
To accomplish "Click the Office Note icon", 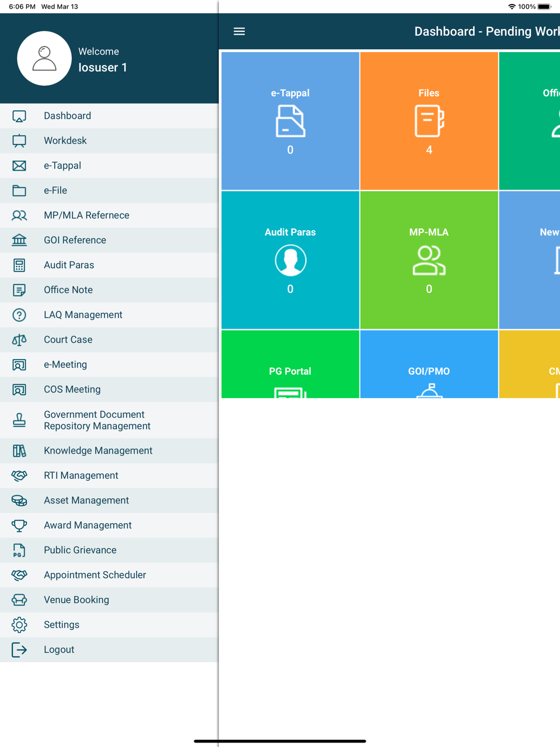I will pyautogui.click(x=19, y=290).
